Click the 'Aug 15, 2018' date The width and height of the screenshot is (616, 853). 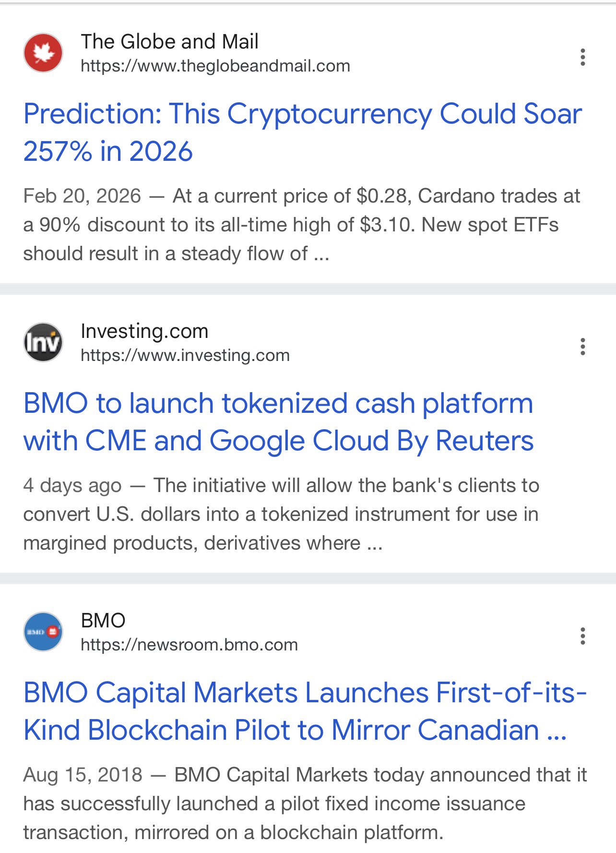point(83,775)
